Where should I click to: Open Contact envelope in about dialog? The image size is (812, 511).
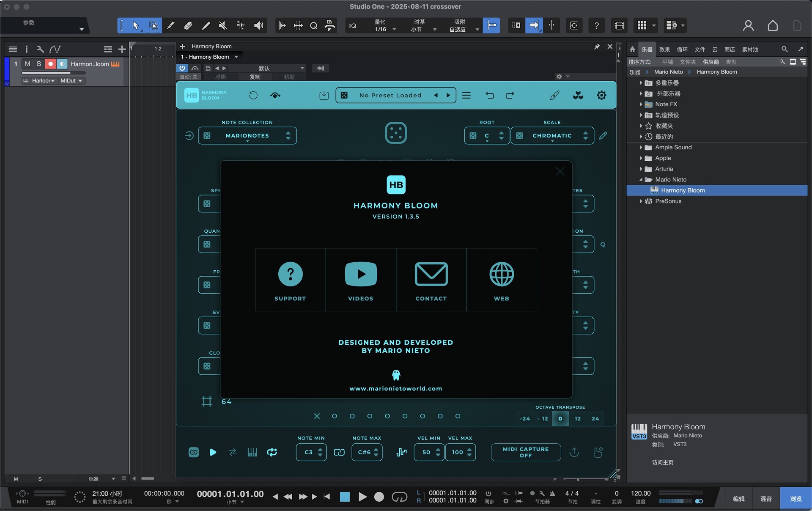tap(431, 280)
